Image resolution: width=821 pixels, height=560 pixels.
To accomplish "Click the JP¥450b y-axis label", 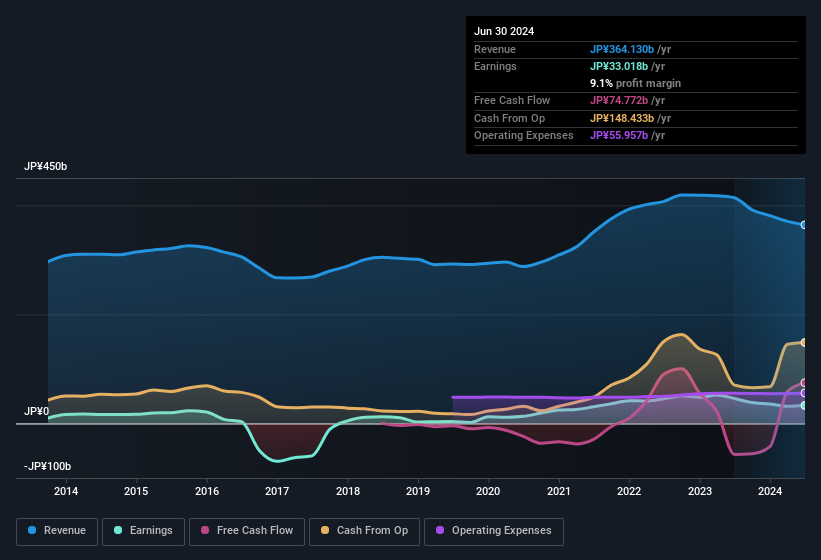I will point(46,166).
